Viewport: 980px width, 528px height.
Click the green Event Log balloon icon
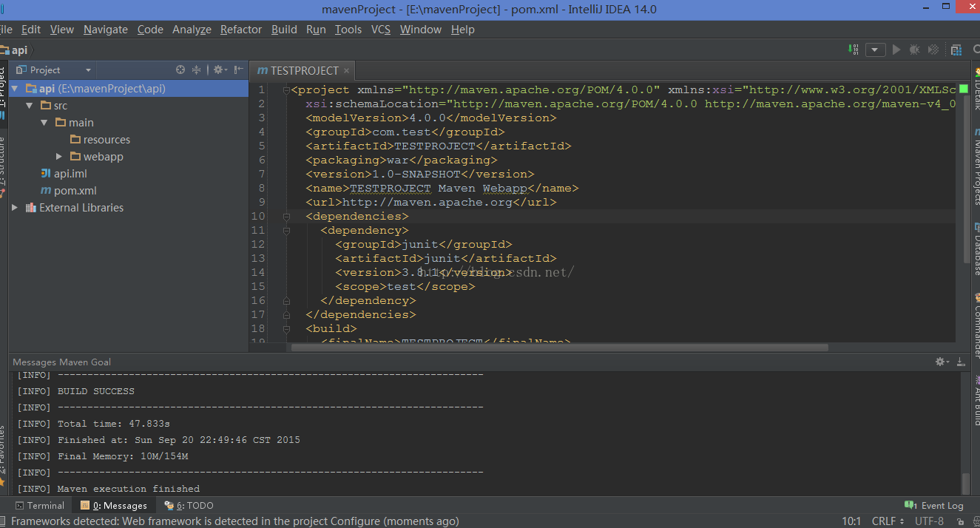pyautogui.click(x=910, y=505)
